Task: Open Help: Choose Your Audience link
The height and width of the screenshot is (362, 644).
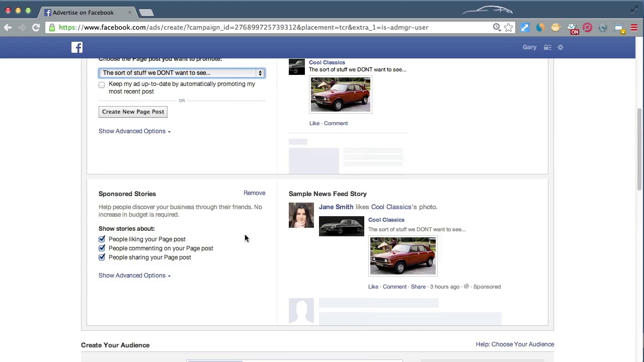Action: (515, 344)
